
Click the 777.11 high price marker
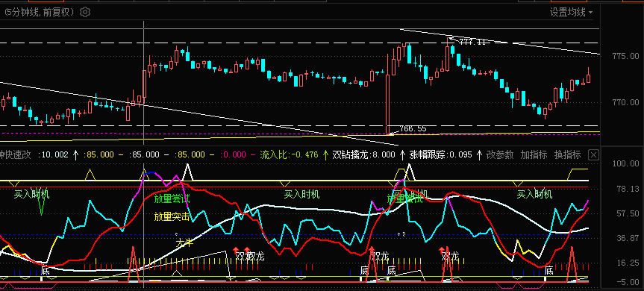472,42
